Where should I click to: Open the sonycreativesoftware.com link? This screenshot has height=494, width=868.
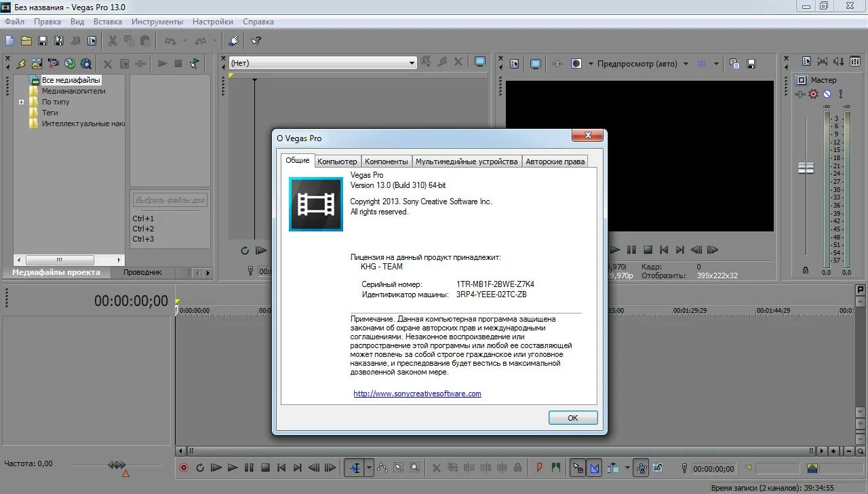[417, 394]
